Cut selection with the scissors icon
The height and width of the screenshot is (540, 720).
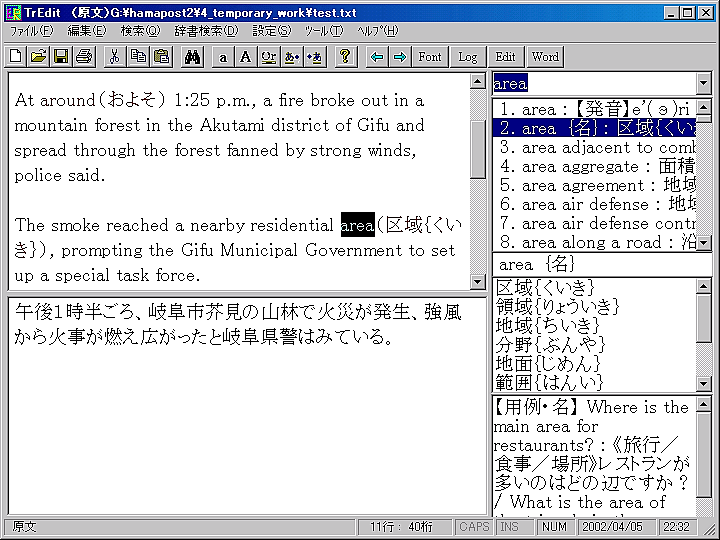[x=114, y=57]
